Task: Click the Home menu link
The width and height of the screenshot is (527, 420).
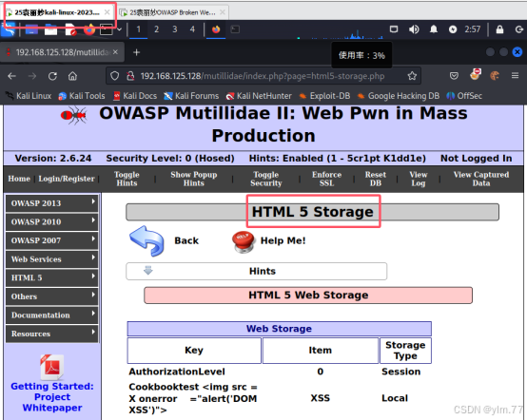Action: tap(19, 179)
